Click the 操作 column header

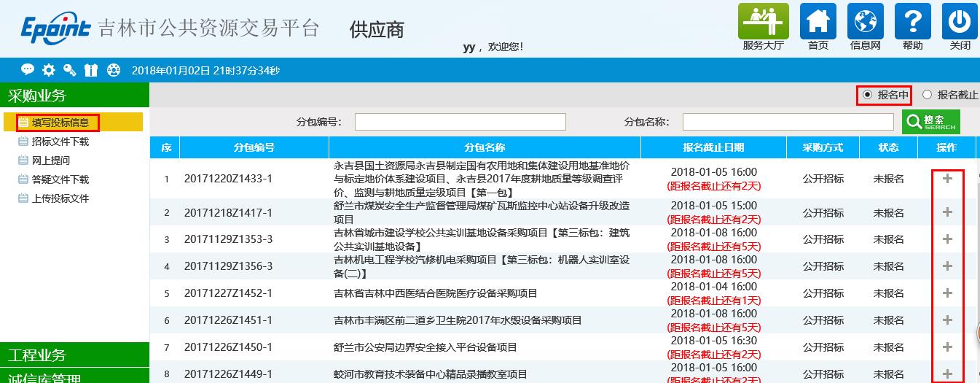coord(946,147)
